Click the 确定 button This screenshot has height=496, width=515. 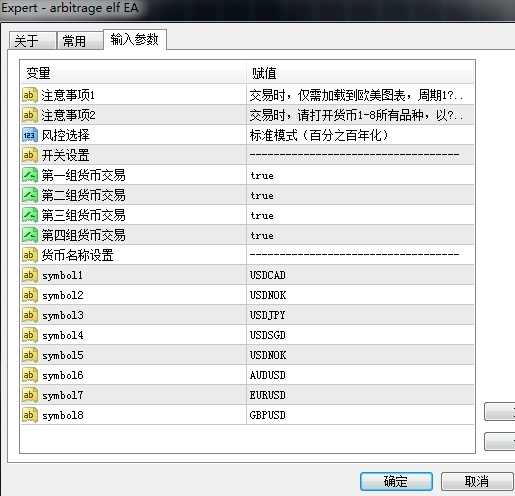tap(396, 481)
